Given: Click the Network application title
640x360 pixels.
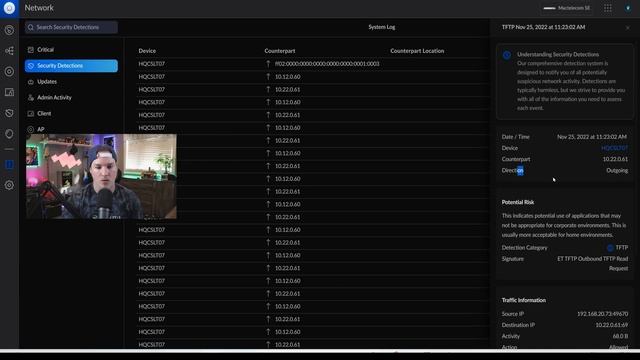Looking at the screenshot, I should tap(39, 8).
